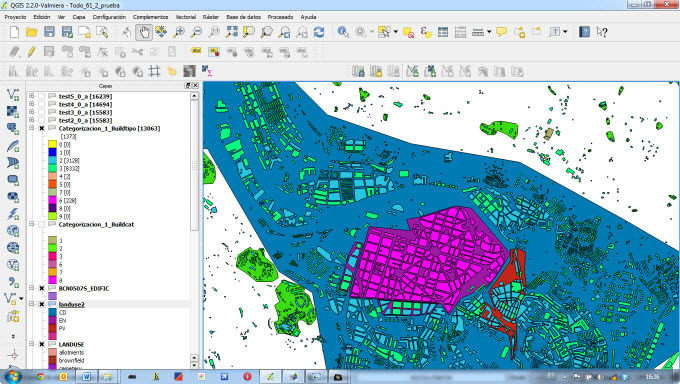Click the Toggle Editing pencil icon
The image size is (680, 384).
click(x=31, y=52)
